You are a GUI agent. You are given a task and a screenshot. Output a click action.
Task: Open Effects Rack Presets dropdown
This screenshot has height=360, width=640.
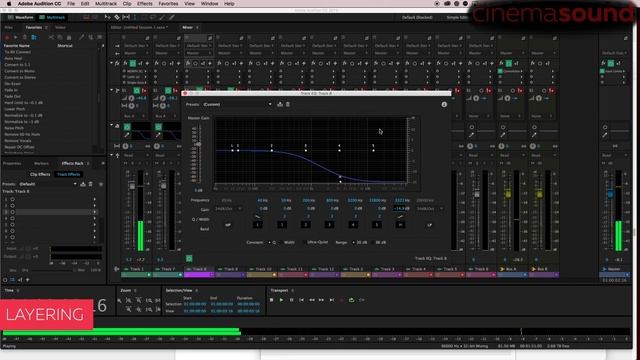click(48, 184)
